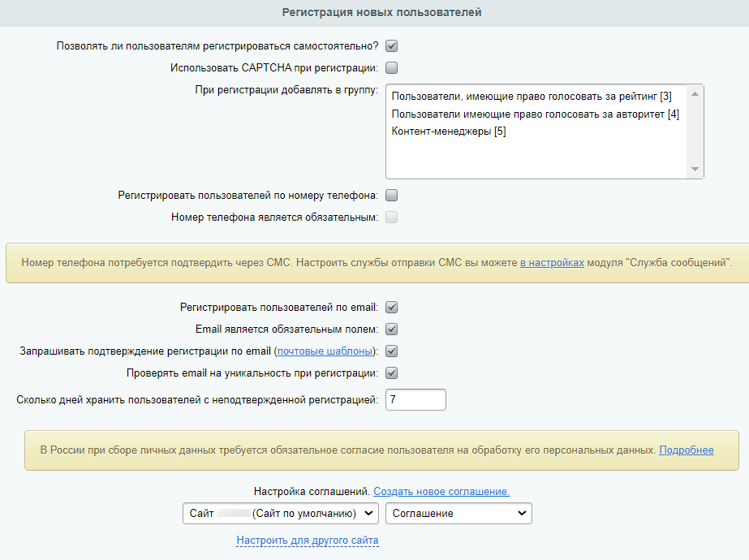
Task: Toggle registration by email checkbox
Action: click(391, 308)
